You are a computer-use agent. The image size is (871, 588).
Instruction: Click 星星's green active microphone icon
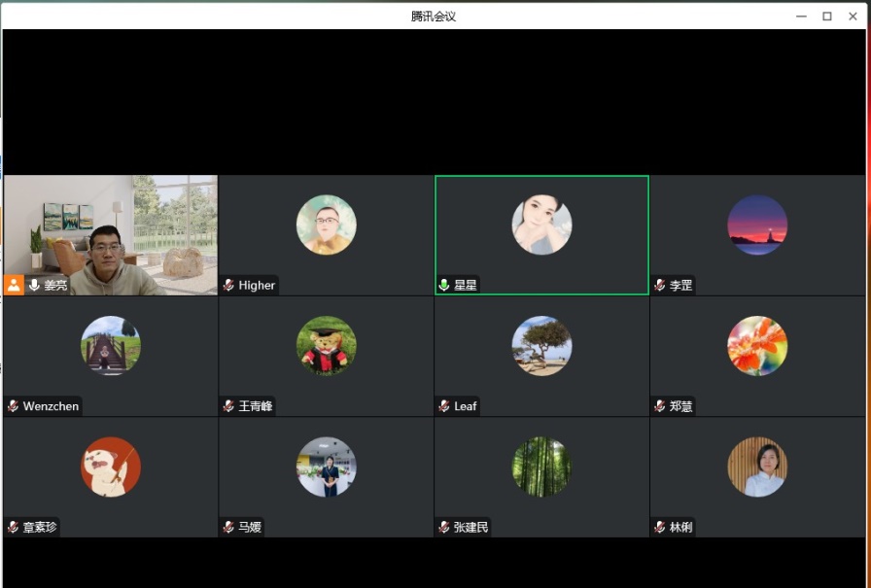click(x=444, y=285)
